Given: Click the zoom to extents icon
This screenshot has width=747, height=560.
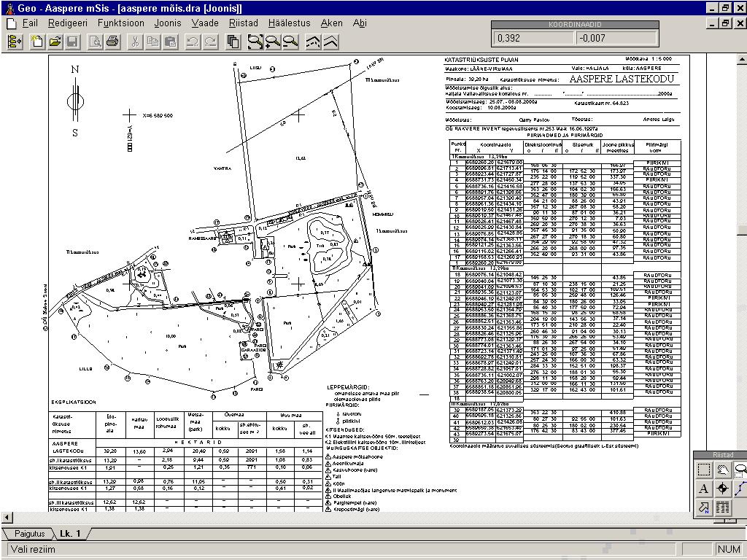Looking at the screenshot, I should (255, 42).
